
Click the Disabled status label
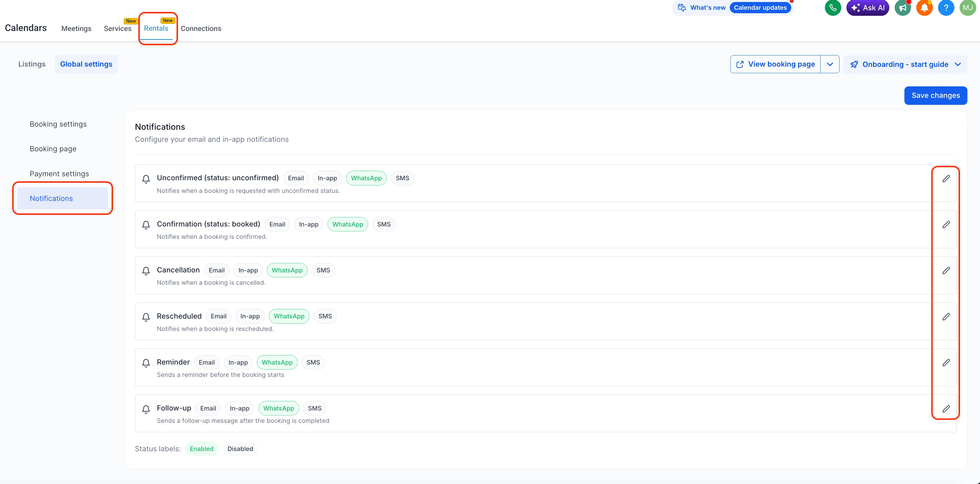click(240, 449)
